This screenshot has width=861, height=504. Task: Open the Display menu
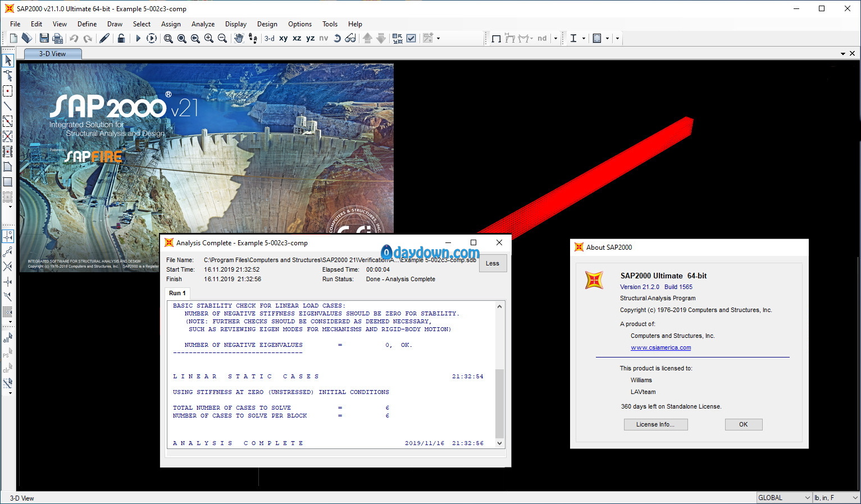pyautogui.click(x=236, y=24)
